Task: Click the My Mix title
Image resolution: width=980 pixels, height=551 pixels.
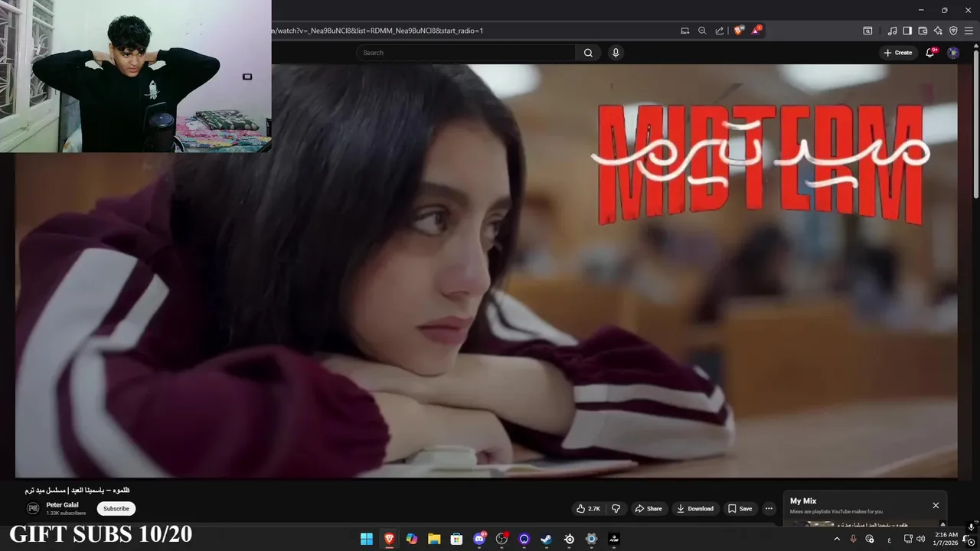Action: [803, 501]
